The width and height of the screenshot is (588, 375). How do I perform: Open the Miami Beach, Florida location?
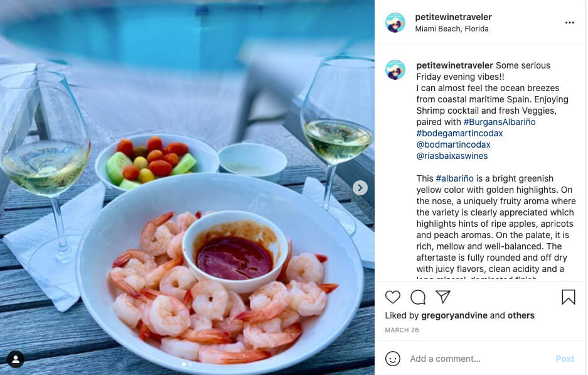coord(451,29)
